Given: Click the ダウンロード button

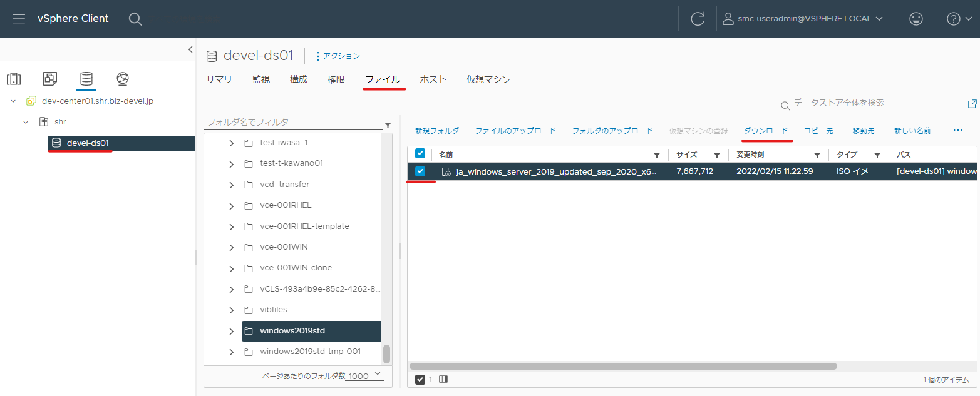Looking at the screenshot, I should 766,131.
